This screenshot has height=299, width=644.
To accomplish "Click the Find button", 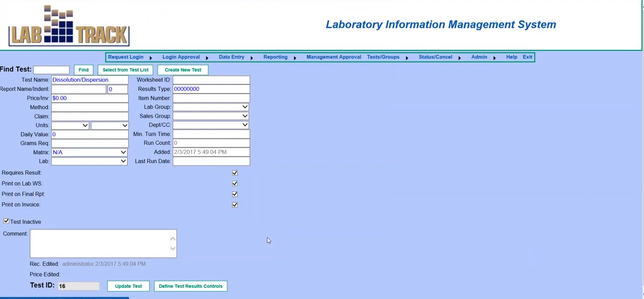I will 83,70.
